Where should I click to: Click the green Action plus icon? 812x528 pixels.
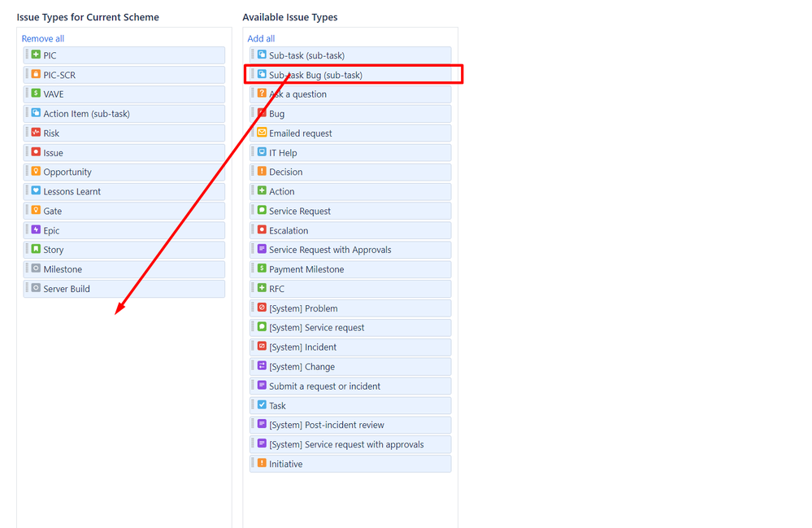click(262, 190)
